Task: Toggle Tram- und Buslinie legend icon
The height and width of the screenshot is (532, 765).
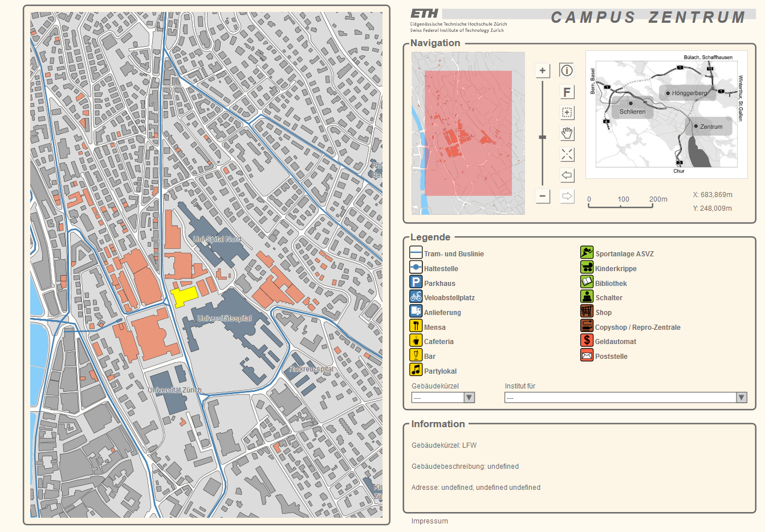Action: 416,253
